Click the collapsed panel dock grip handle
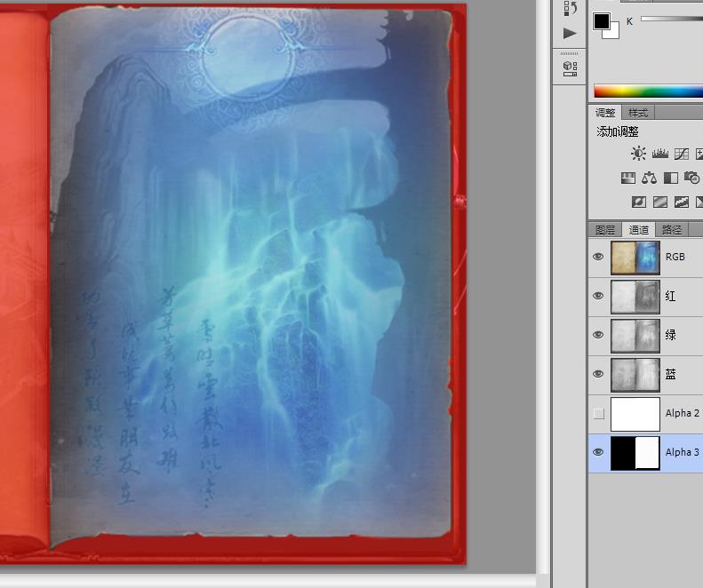The image size is (703, 588). coord(570,53)
